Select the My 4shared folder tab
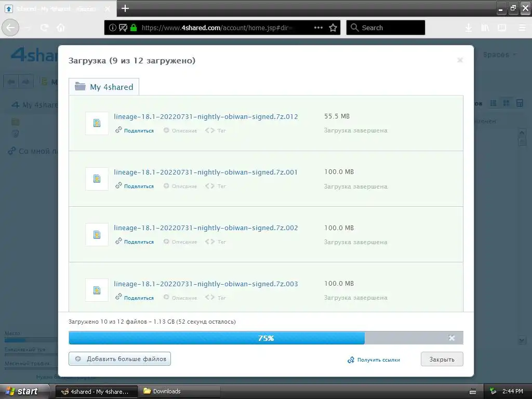The height and width of the screenshot is (399, 532). 104,87
